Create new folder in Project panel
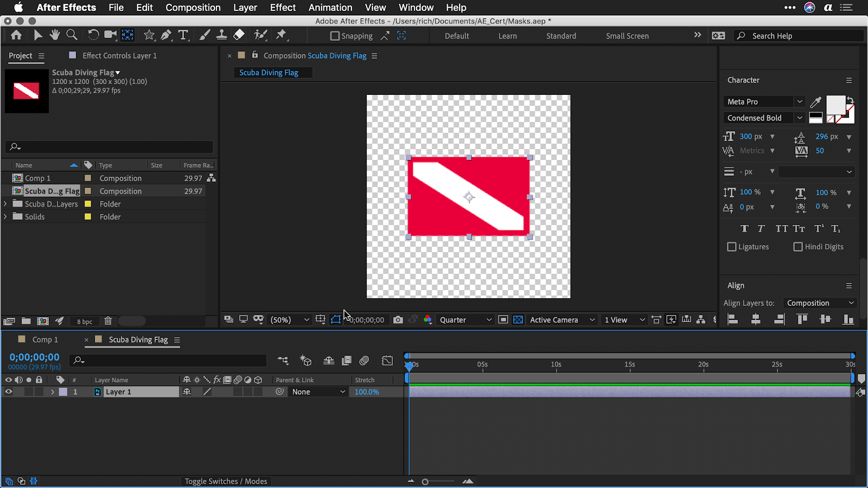Viewport: 868px width, 488px height. click(26, 321)
